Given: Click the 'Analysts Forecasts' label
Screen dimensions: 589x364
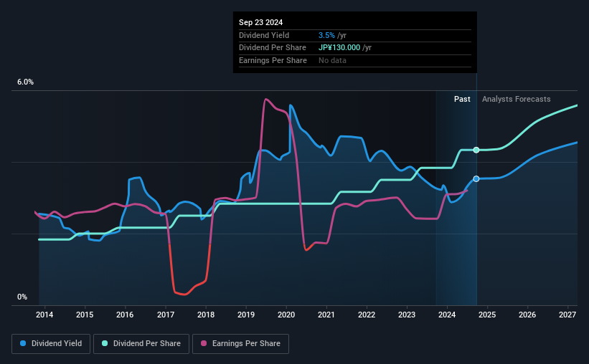Looking at the screenshot, I should tap(516, 99).
